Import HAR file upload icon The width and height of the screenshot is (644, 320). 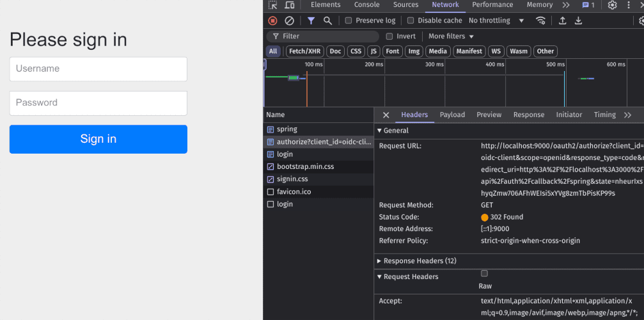point(563,20)
